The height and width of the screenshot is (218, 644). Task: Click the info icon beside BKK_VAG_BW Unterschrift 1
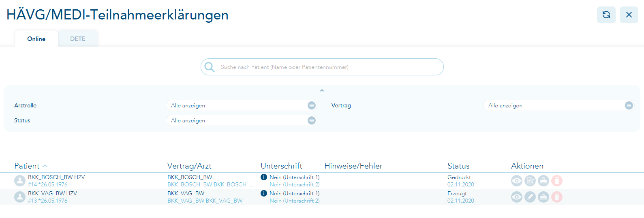tap(264, 193)
